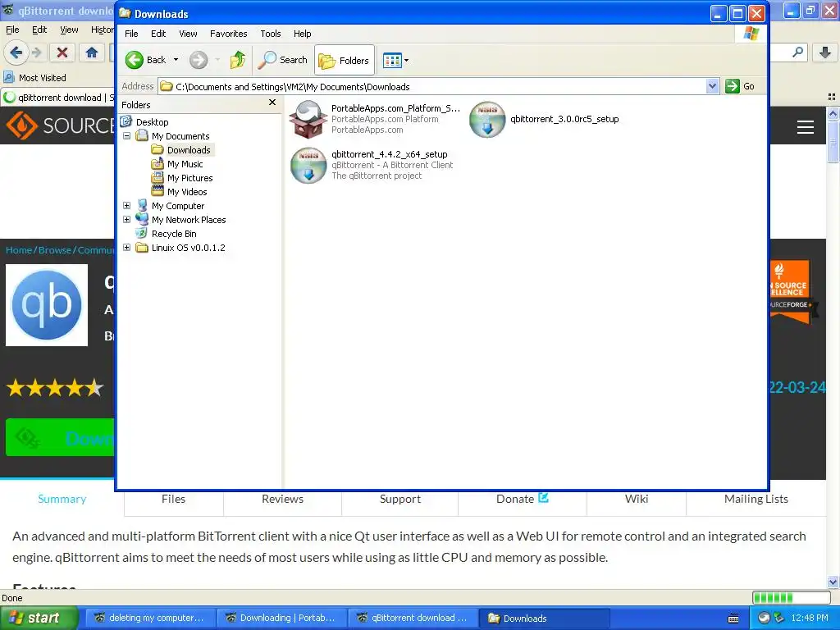Screen dimensions: 840x630
Task: Open the browser's File menu
Action: click(12, 30)
